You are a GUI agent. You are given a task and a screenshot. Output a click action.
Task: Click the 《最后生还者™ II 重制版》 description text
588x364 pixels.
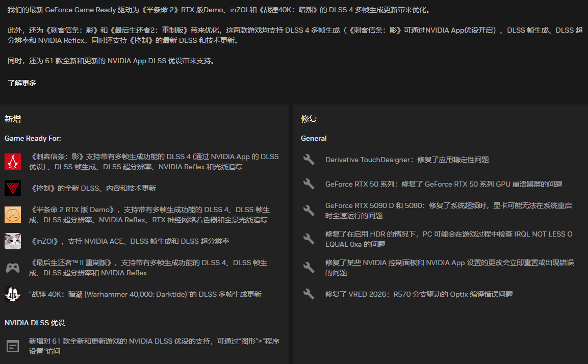pyautogui.click(x=148, y=268)
